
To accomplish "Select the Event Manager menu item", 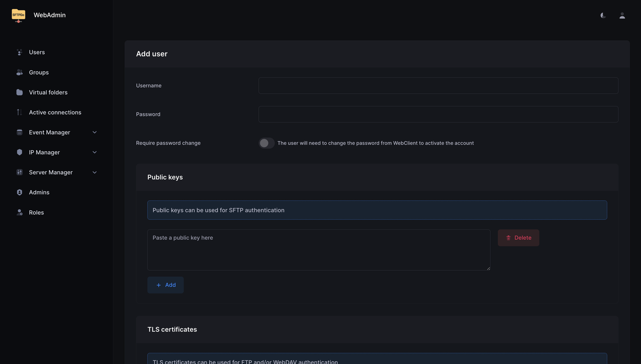I will click(50, 132).
